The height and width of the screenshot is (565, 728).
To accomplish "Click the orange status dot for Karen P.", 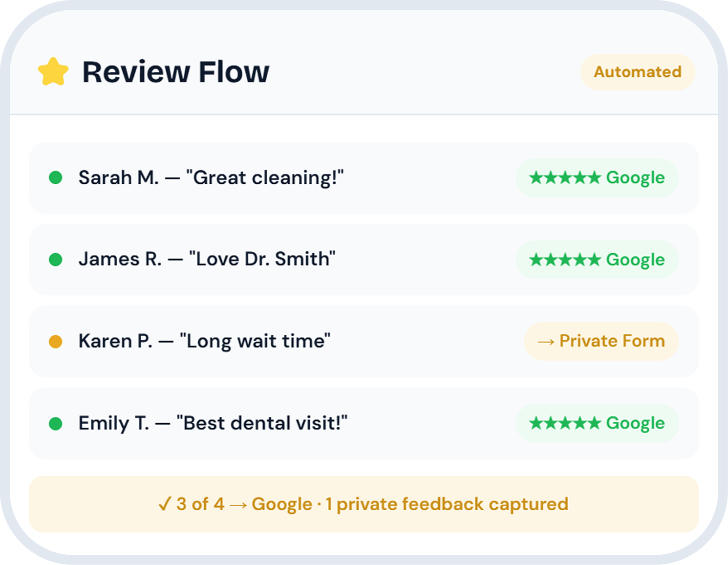I will pos(56,341).
